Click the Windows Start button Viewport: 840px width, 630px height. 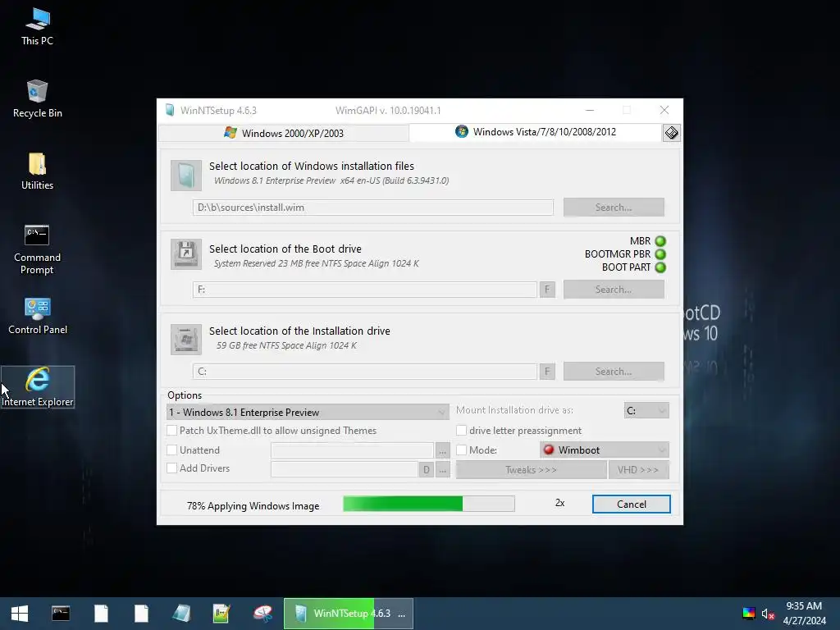pyautogui.click(x=20, y=614)
